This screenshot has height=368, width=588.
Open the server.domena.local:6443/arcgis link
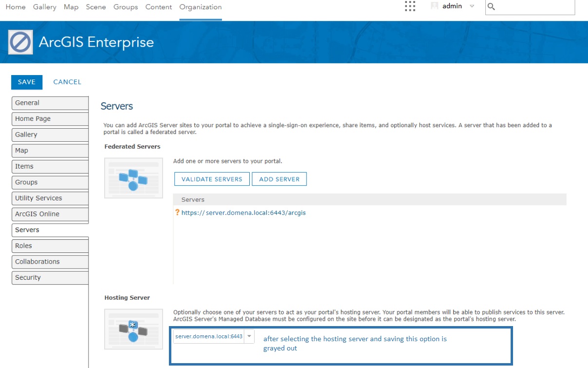243,213
